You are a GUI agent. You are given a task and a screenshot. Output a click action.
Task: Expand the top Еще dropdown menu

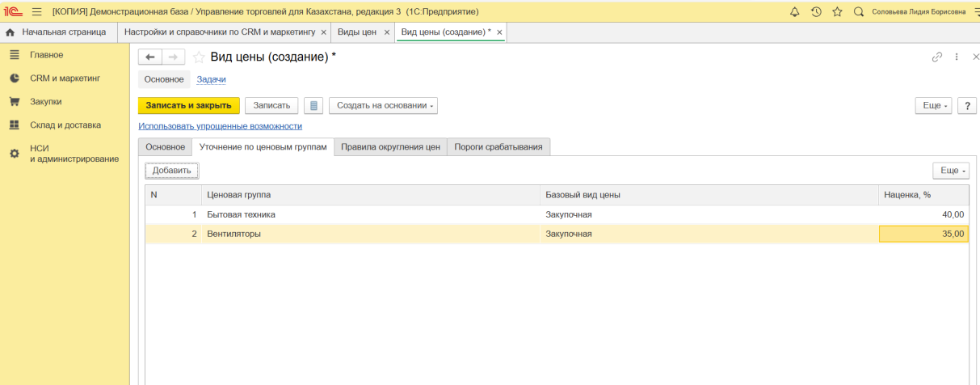coord(933,106)
